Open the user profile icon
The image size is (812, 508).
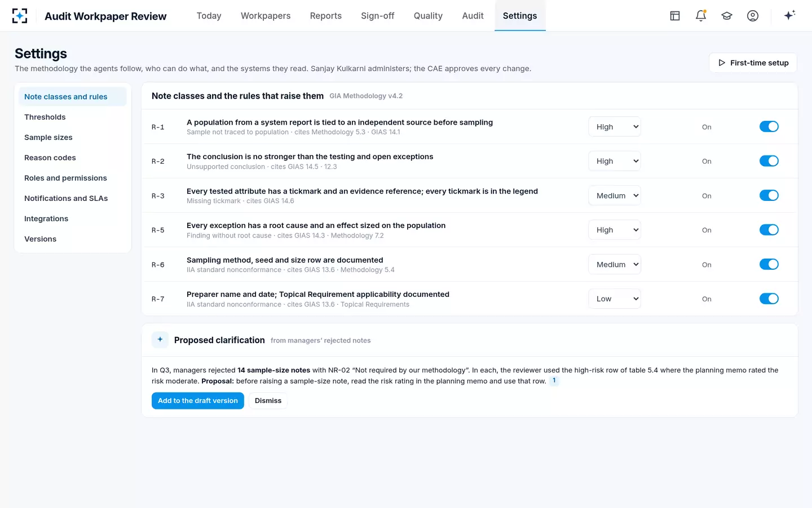click(753, 16)
